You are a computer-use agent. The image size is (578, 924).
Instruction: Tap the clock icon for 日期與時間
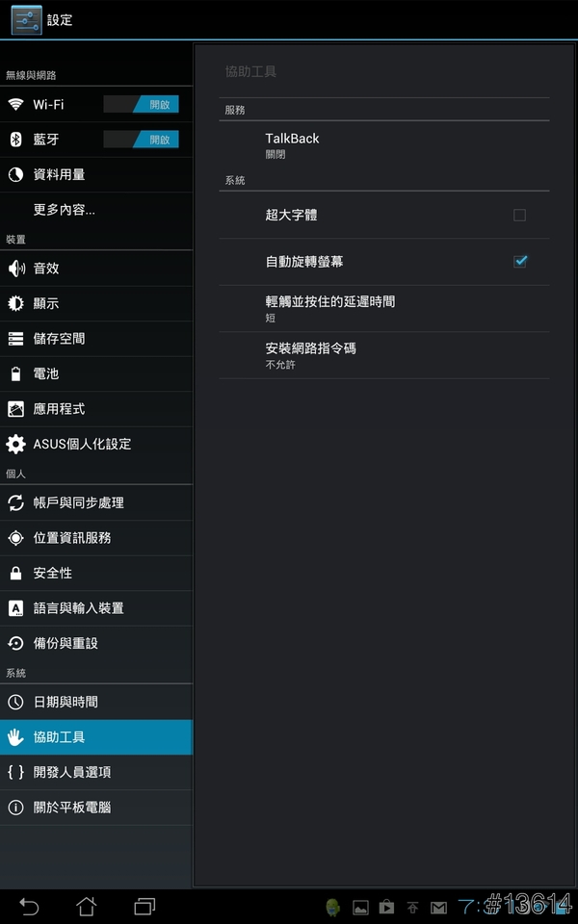16,702
